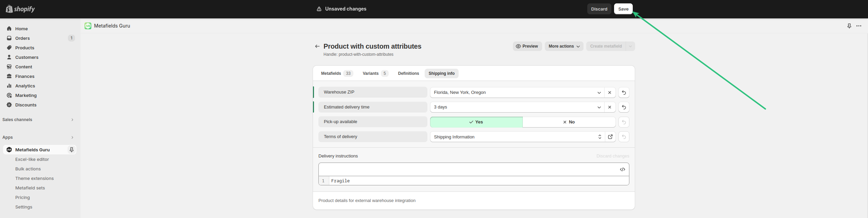The width and height of the screenshot is (868, 218).
Task: Open the Estimated delivery time dropdown
Action: (x=517, y=107)
